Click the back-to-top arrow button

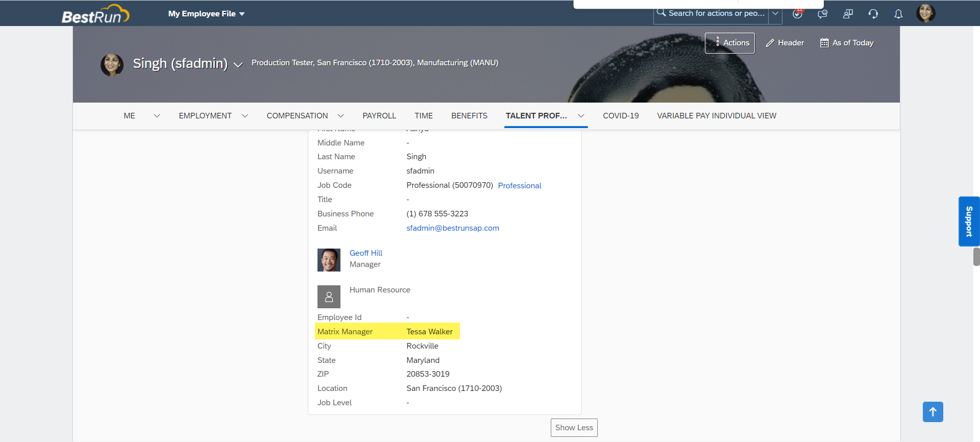click(933, 412)
